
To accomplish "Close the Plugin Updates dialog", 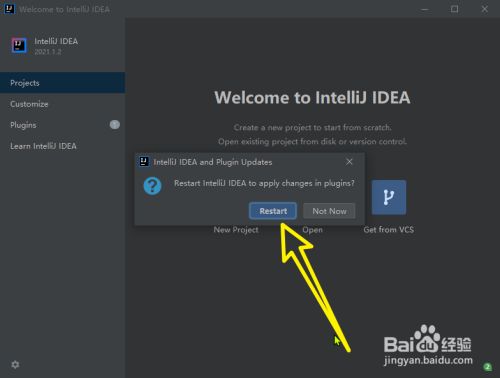I will point(349,162).
